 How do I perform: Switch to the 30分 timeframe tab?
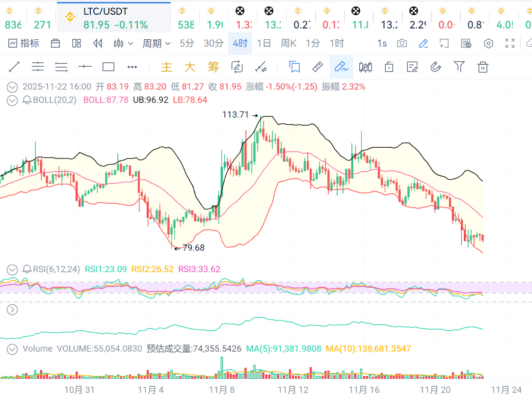(x=213, y=44)
